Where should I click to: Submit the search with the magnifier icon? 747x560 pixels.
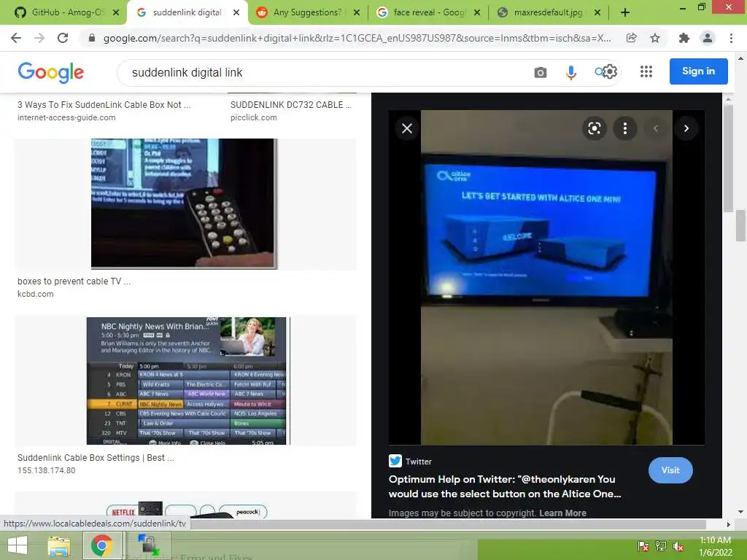coord(600,72)
